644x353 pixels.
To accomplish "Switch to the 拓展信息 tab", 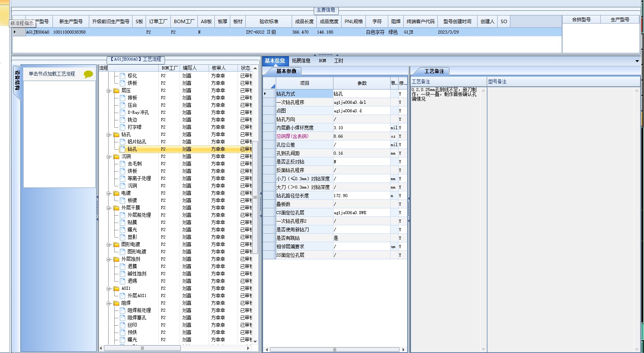I will pyautogui.click(x=301, y=61).
